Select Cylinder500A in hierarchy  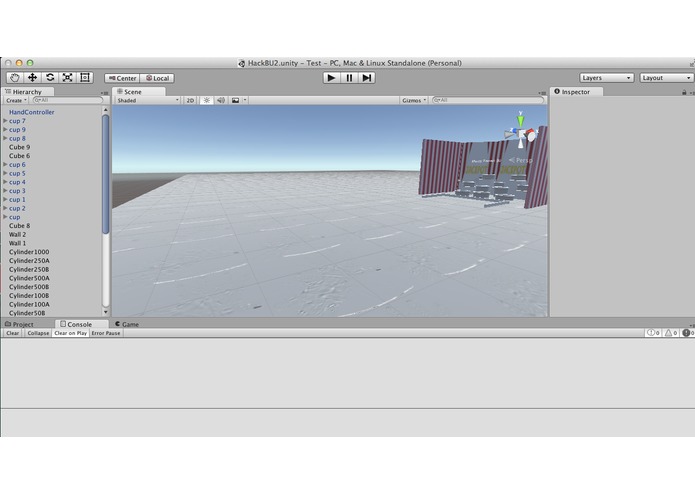click(29, 278)
